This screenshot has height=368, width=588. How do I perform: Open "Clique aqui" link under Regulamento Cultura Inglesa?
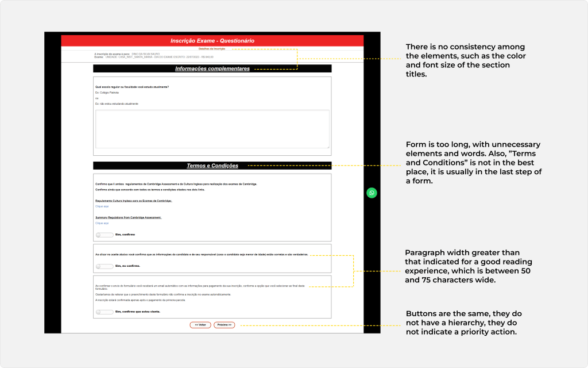pyautogui.click(x=102, y=206)
